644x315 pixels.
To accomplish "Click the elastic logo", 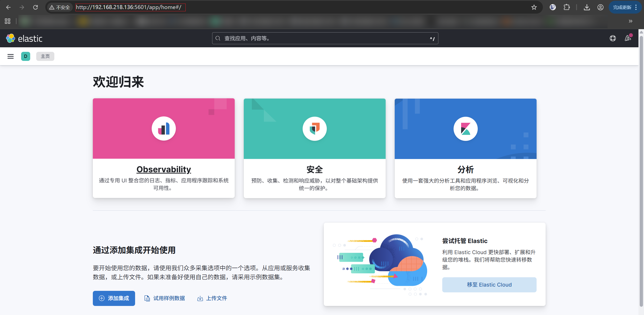I will coord(24,38).
